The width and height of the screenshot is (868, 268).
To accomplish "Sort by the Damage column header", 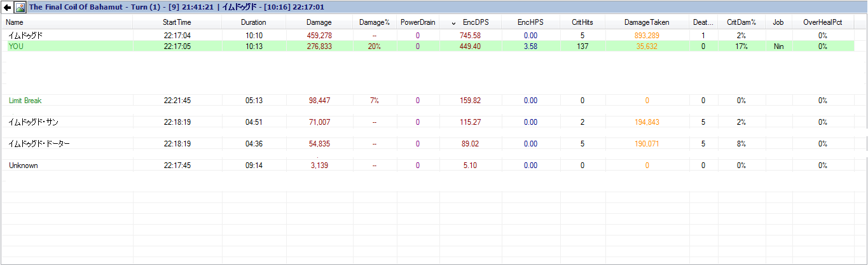I will [319, 22].
